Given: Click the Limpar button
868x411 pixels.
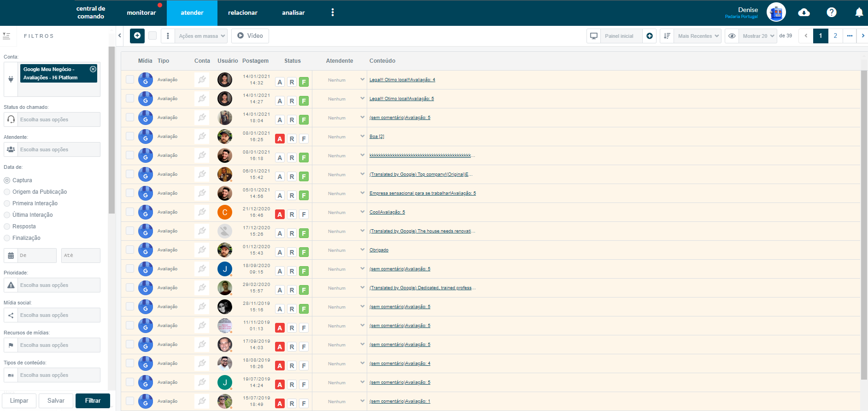Looking at the screenshot, I should click(x=19, y=400).
